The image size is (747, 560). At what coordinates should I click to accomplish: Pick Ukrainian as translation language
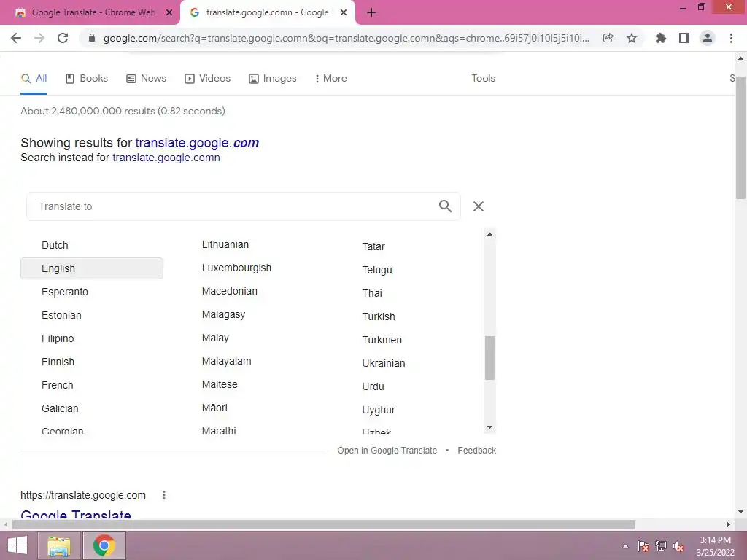(384, 363)
